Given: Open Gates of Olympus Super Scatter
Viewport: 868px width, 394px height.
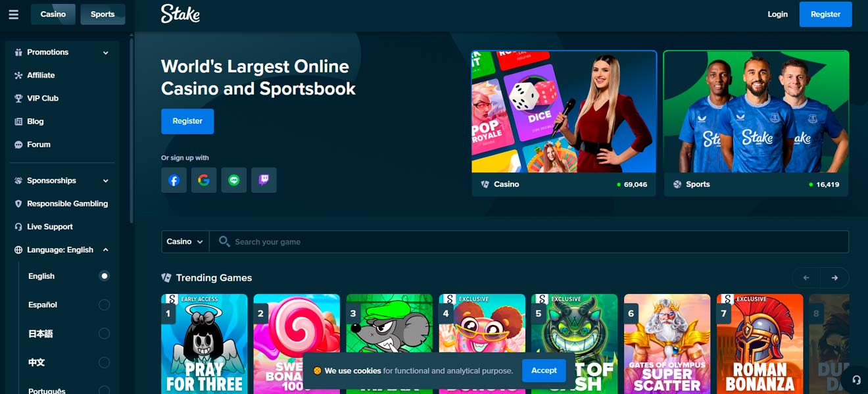Looking at the screenshot, I should coord(667,344).
